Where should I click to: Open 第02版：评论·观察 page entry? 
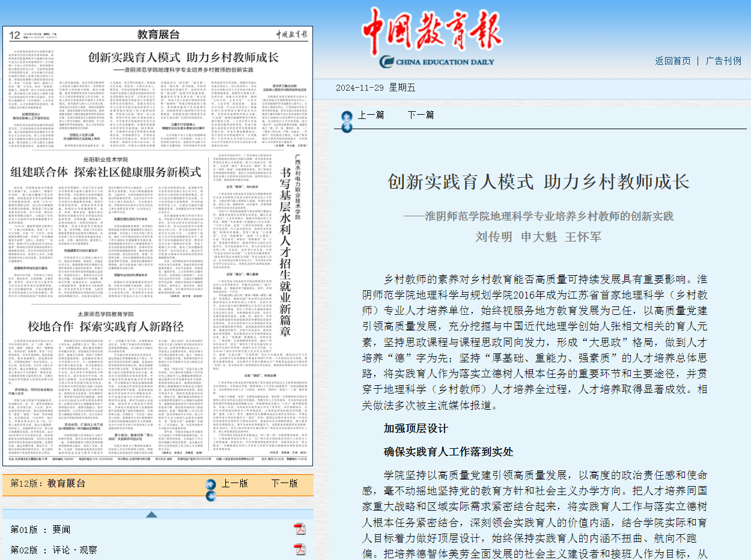pos(53,550)
